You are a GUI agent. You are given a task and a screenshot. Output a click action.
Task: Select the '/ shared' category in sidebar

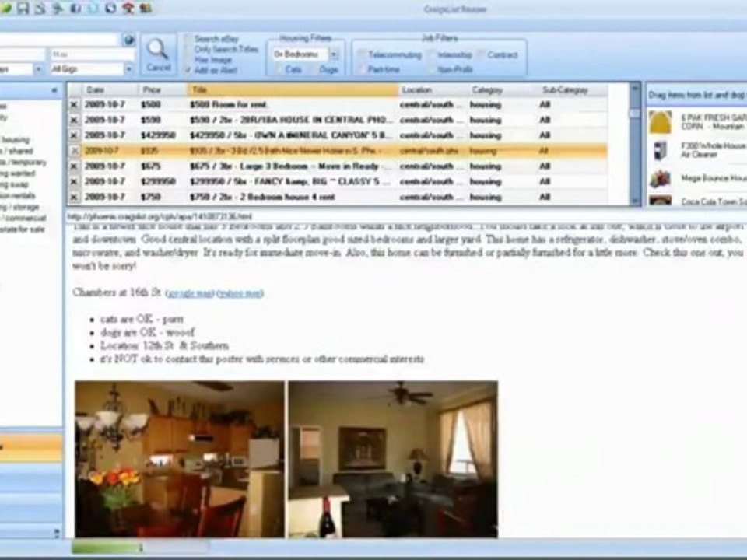point(17,151)
